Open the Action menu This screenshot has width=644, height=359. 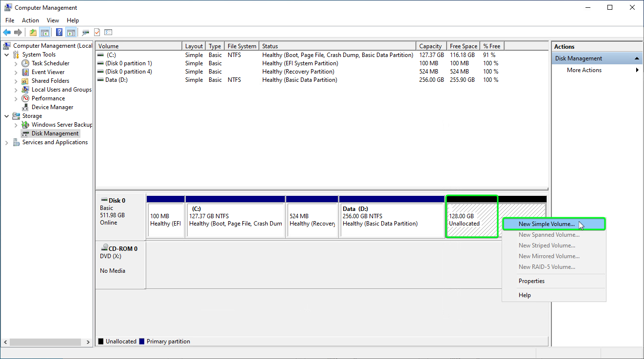coord(30,20)
